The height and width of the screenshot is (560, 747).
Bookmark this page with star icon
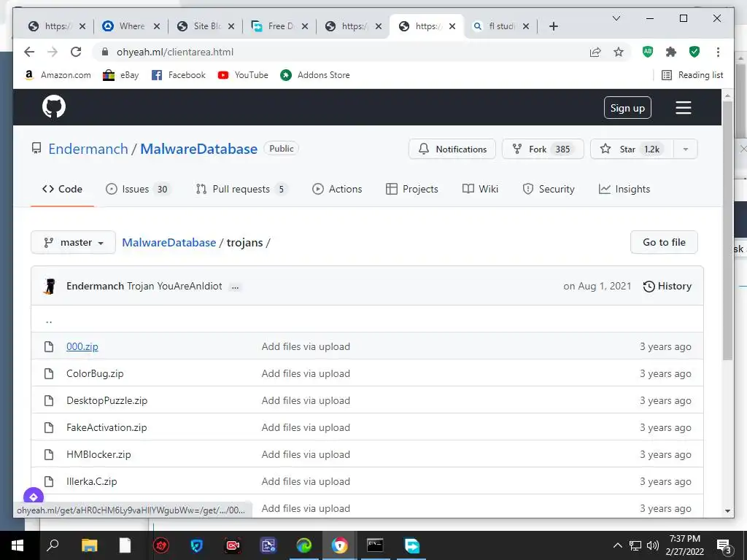coord(619,52)
